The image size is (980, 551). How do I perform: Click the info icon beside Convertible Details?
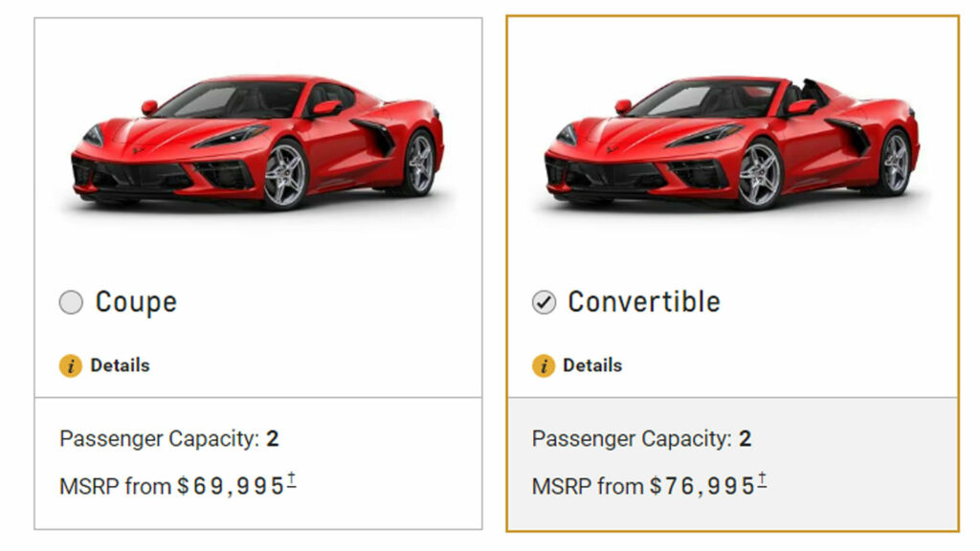tap(542, 364)
